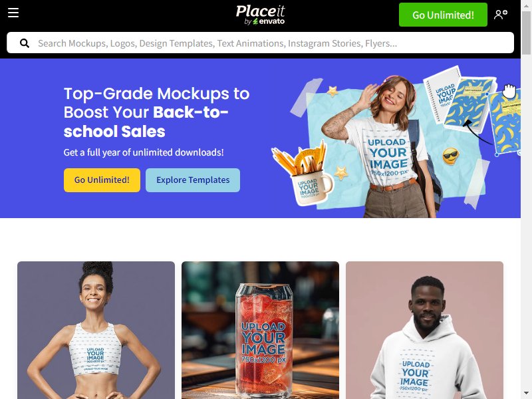Viewport: 532px width, 399px height.
Task: Click the Back-to-school Sales headline
Action: click(x=156, y=112)
